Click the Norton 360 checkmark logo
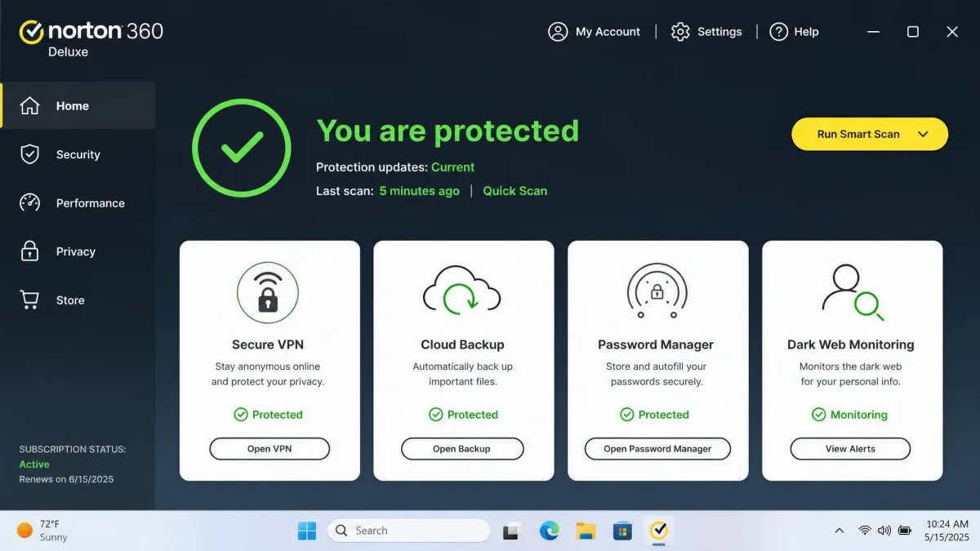This screenshot has width=980, height=551. (x=31, y=32)
